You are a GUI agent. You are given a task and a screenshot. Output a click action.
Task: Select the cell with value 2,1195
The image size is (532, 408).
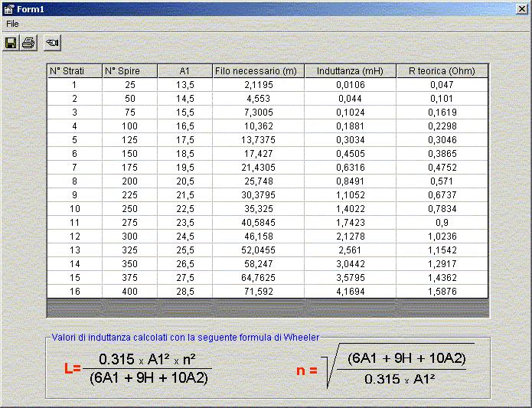point(259,85)
